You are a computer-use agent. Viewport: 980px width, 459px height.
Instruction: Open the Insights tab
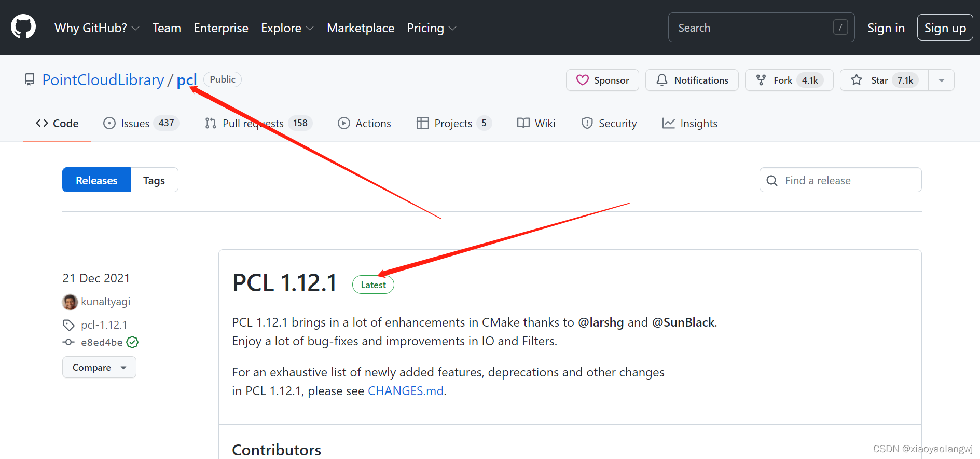(x=689, y=123)
